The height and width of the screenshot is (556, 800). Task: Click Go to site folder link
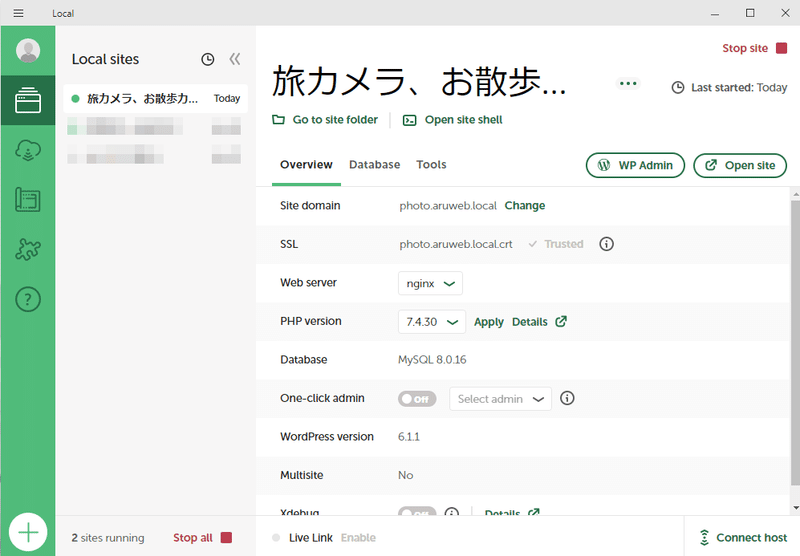[335, 119]
